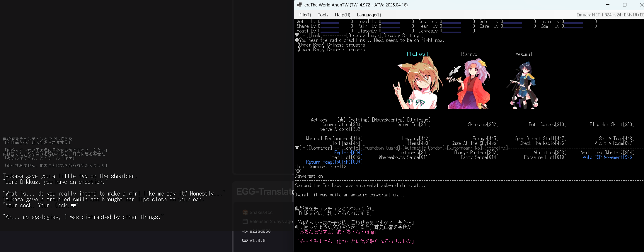
Task: Open the Tools menu
Action: (x=323, y=15)
